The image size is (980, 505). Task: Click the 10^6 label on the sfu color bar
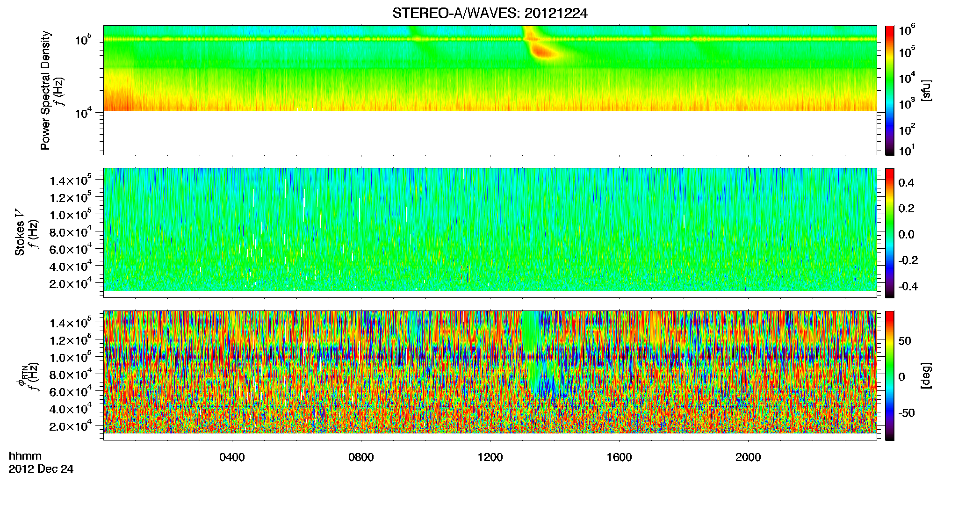tap(907, 31)
